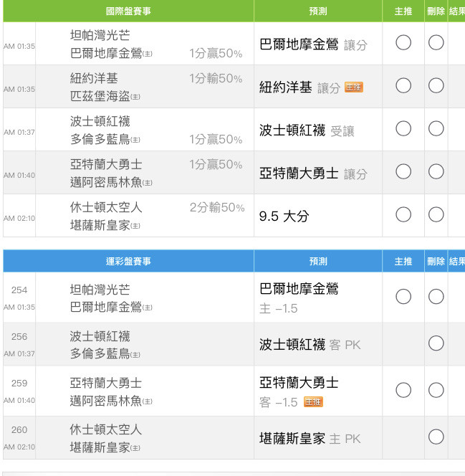Click 預測 column header in blue section

coord(318,262)
